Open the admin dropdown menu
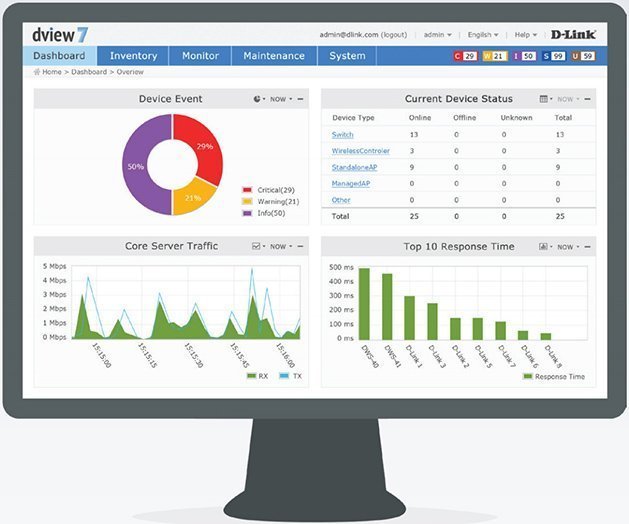 [x=437, y=35]
